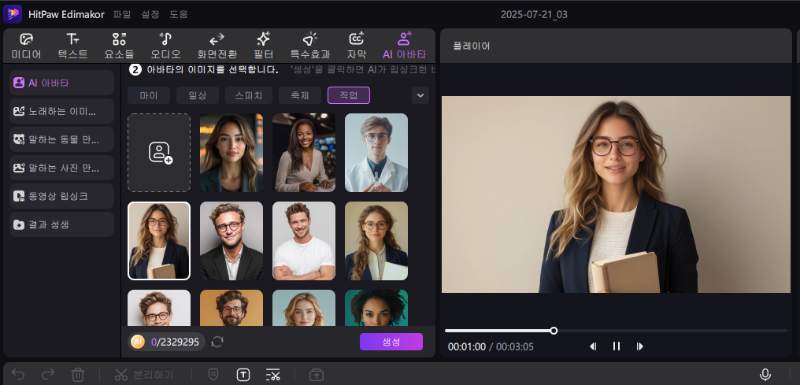Click the 생성 generate button
Image resolution: width=800 pixels, height=385 pixels.
(391, 342)
